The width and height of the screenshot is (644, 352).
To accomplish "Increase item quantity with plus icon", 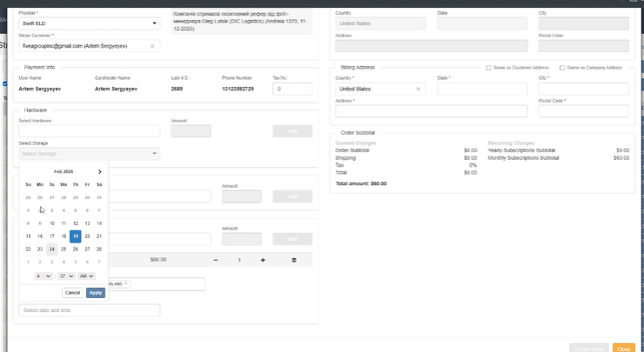I will tap(263, 260).
